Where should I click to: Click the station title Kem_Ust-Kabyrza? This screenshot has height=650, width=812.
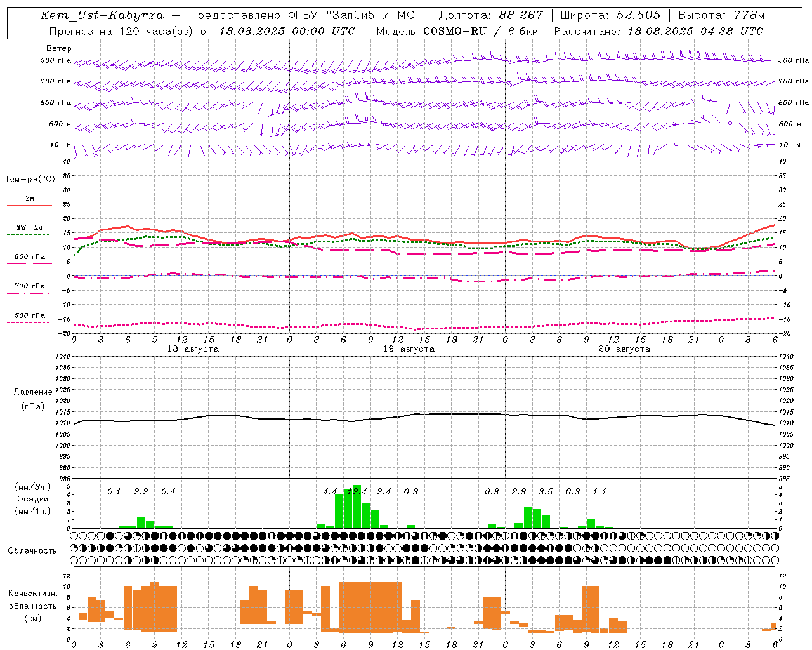coord(101,15)
